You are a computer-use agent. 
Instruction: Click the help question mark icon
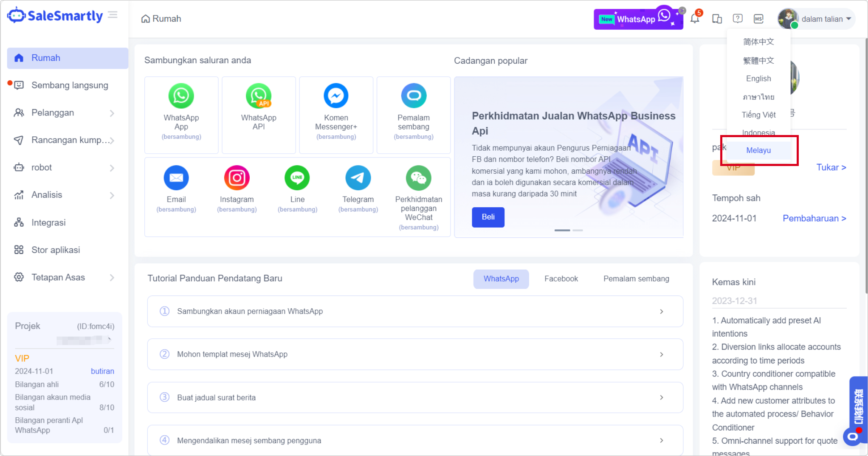click(x=738, y=19)
